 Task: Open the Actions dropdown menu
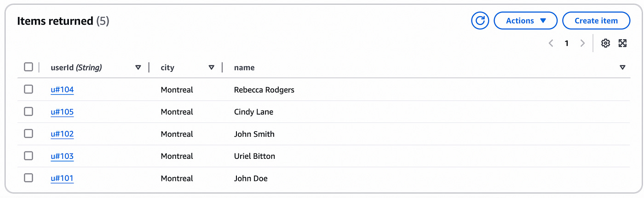click(525, 21)
